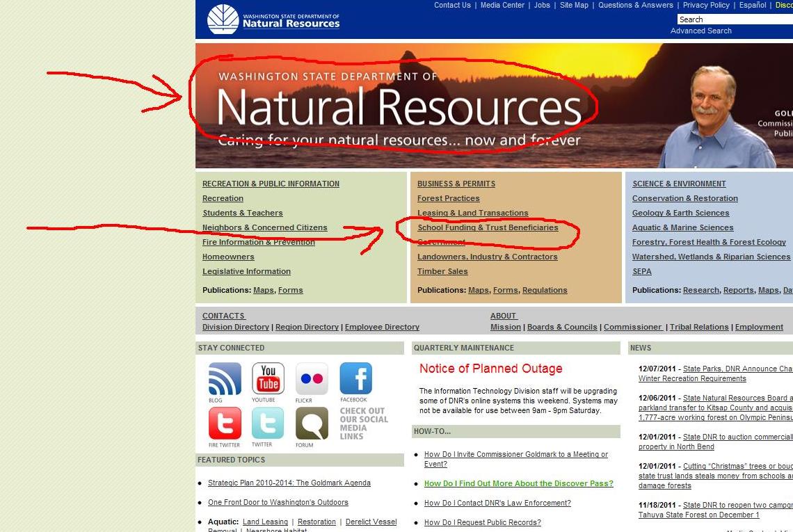Open the Advanced Search link
Image resolution: width=793 pixels, height=532 pixels.
pos(701,31)
